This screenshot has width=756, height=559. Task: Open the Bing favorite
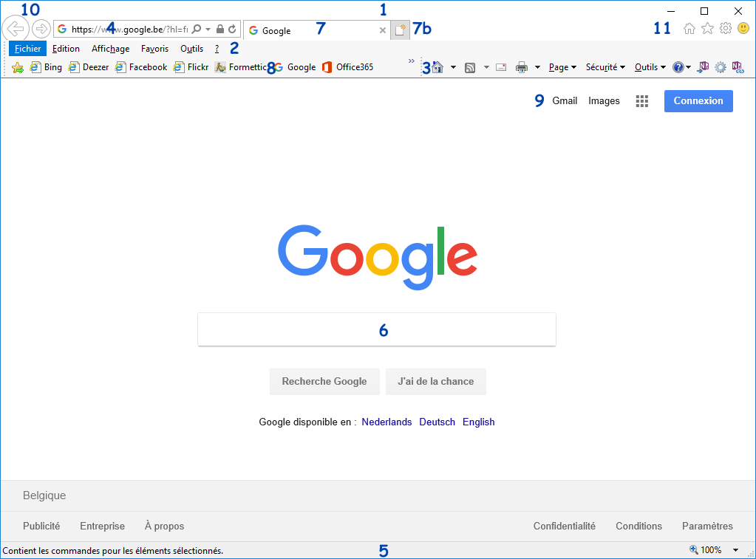coord(47,67)
